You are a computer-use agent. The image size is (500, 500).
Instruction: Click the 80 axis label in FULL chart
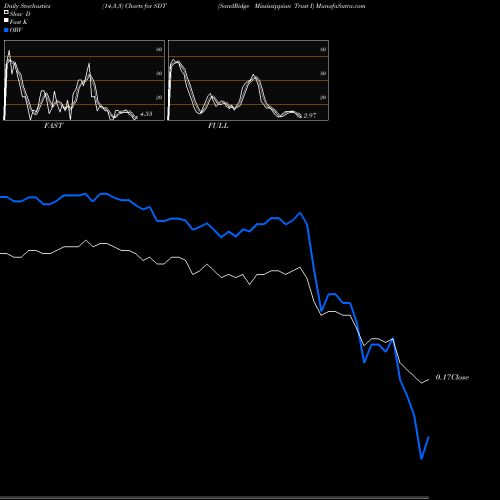point(323,49)
